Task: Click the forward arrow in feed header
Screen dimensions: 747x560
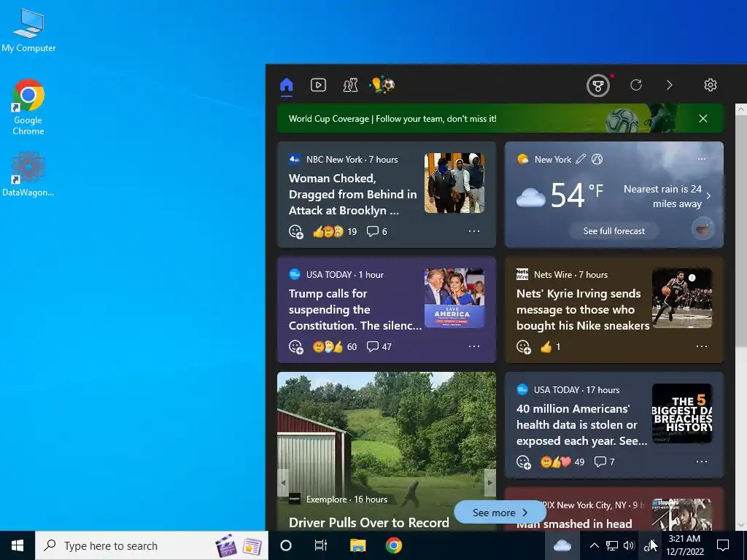Action: 670,85
